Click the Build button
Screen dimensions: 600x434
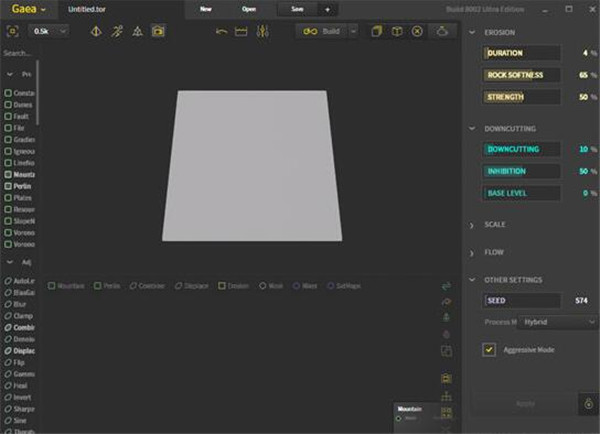(329, 31)
